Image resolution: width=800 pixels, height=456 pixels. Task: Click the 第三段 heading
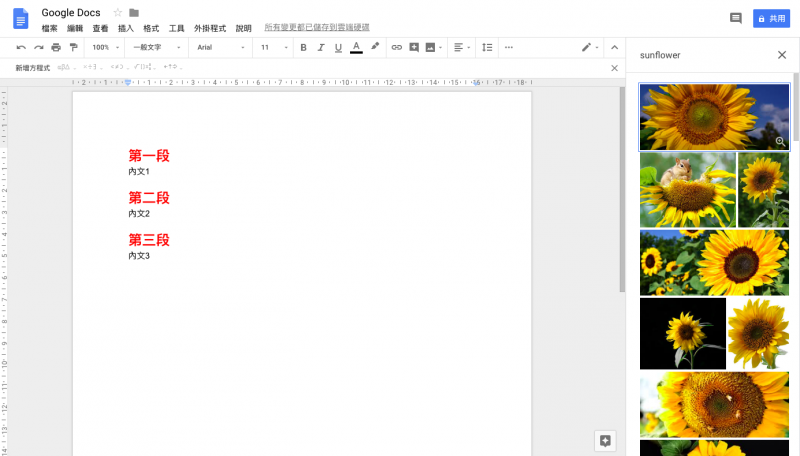(149, 240)
